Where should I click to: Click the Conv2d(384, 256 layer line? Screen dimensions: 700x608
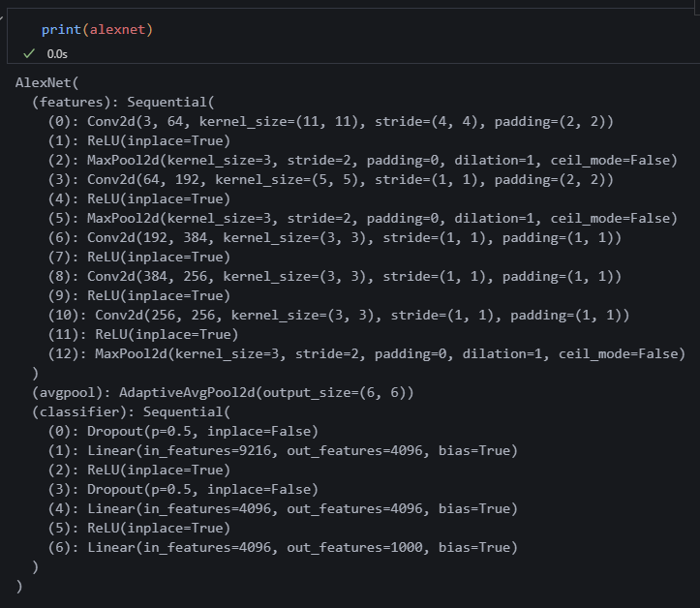point(335,276)
